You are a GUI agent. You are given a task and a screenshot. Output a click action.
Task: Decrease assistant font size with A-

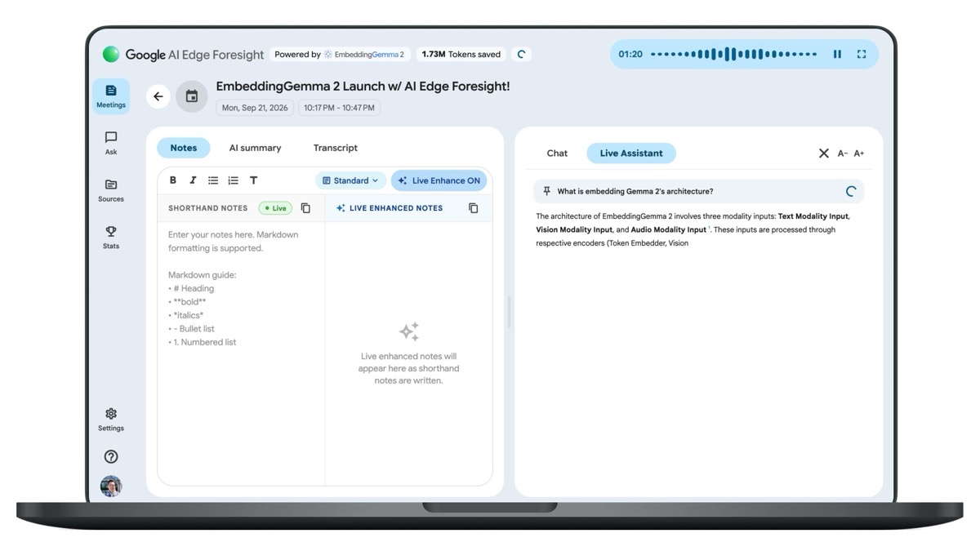click(843, 153)
